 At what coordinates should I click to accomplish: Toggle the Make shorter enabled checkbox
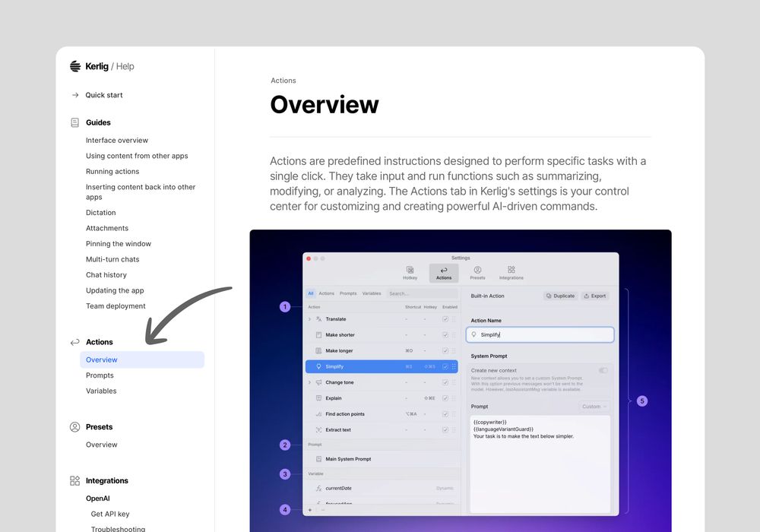point(445,335)
